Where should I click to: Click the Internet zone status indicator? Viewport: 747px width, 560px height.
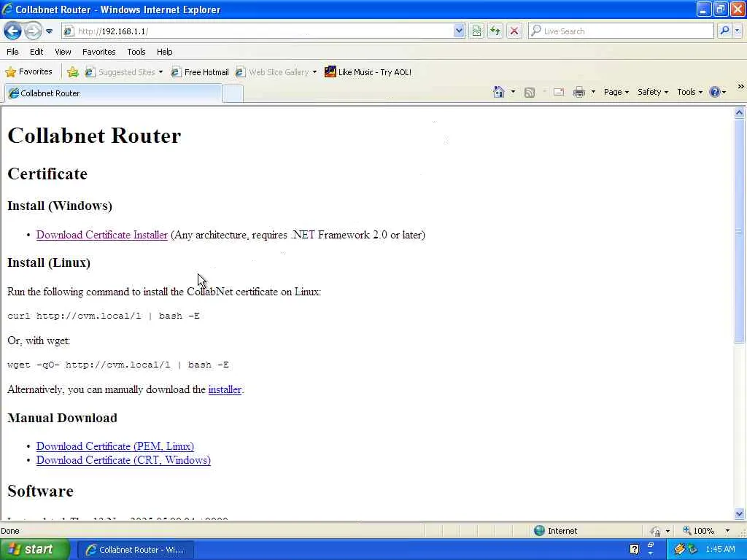(555, 531)
